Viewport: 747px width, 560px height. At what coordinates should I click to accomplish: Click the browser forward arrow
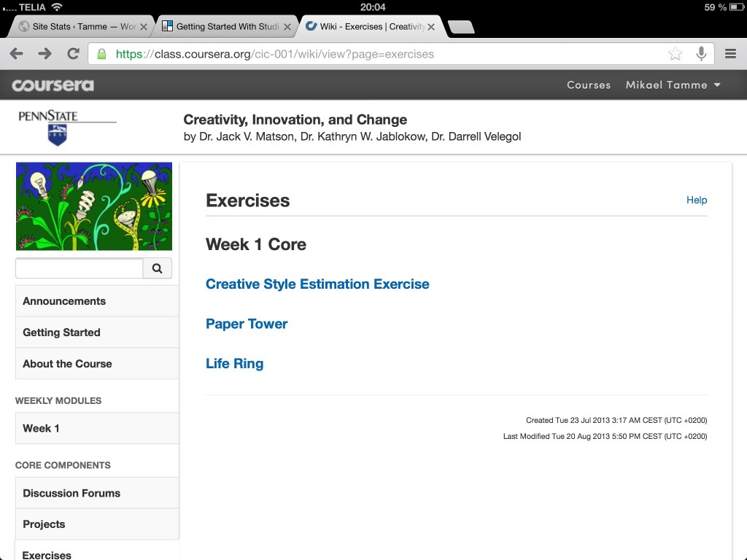44,54
